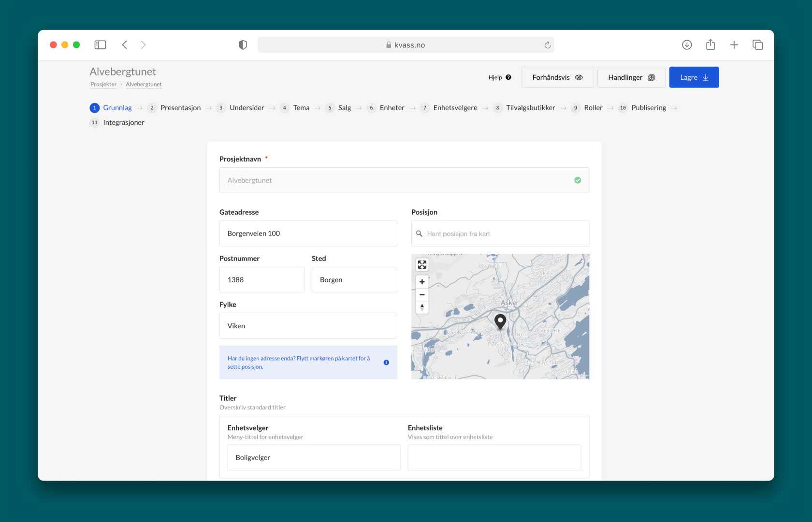This screenshot has width=812, height=522.
Task: Click the search magnifier icon in Posisjon
Action: (x=419, y=233)
